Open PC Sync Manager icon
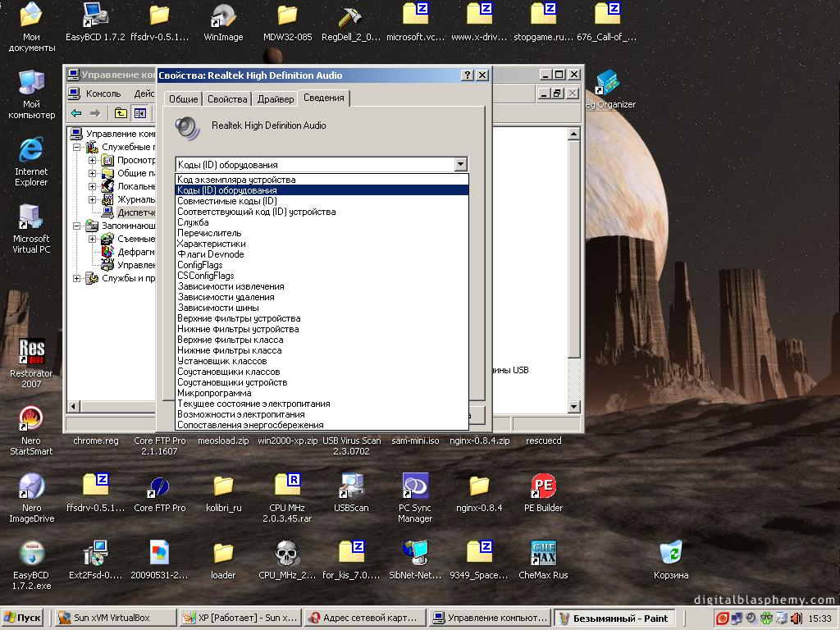Image resolution: width=840 pixels, height=630 pixels. click(x=415, y=486)
